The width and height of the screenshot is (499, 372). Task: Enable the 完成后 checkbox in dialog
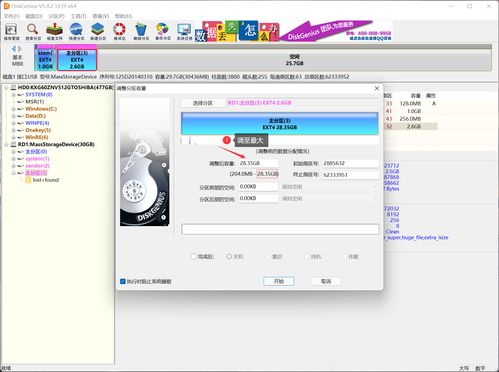point(194,256)
